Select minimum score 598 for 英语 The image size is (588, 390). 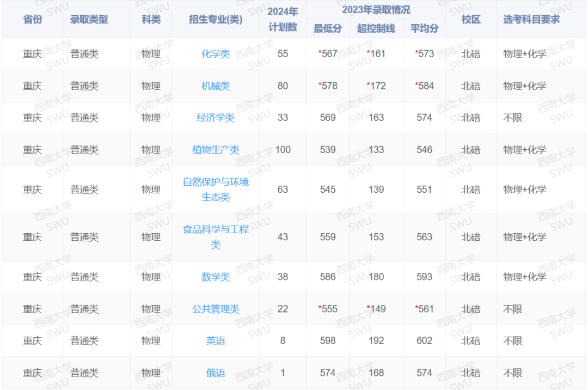(328, 340)
